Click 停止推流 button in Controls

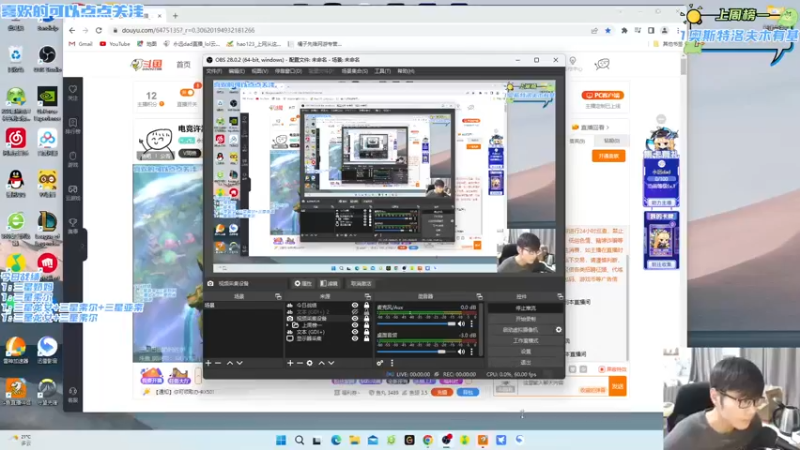pos(525,308)
